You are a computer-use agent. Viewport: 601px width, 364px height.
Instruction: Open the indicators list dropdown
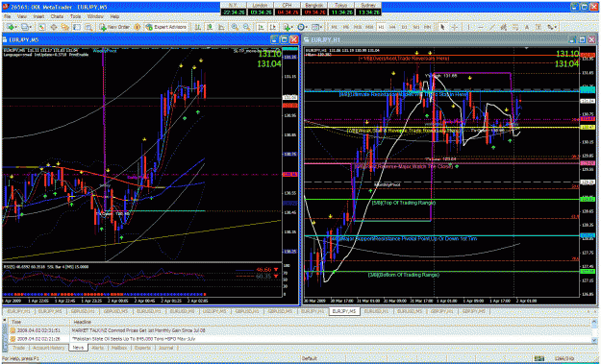coord(288,27)
